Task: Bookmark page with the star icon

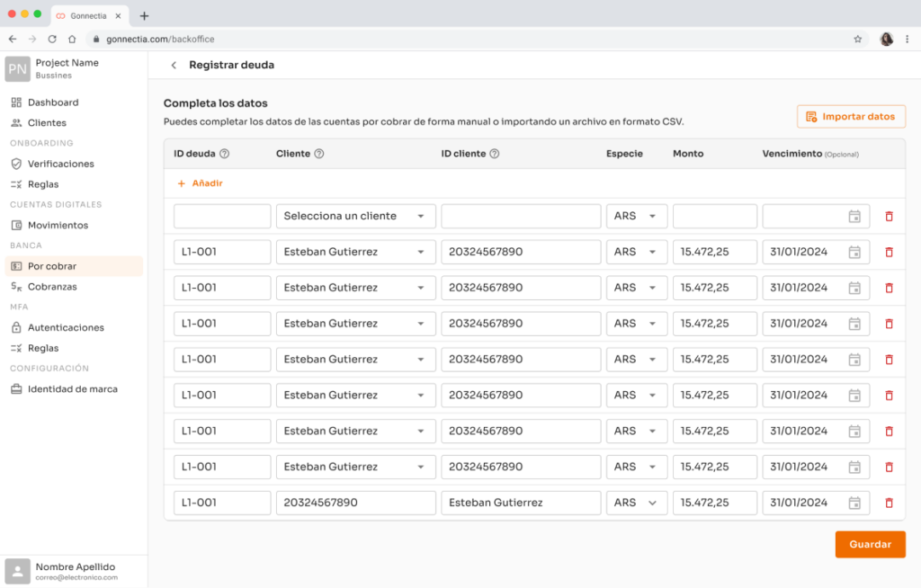Action: (857, 39)
